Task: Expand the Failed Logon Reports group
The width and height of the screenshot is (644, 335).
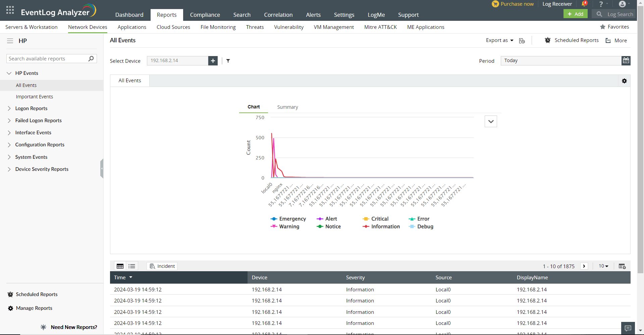Action: pos(9,121)
